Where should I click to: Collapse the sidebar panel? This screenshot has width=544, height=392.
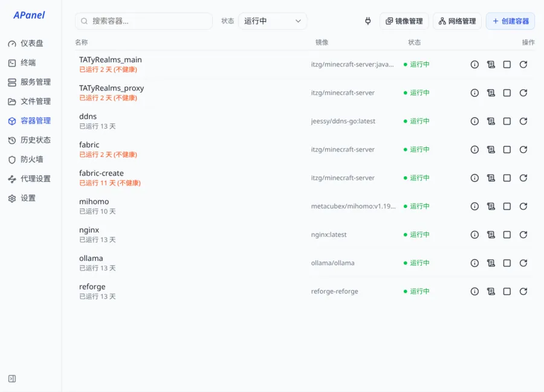pyautogui.click(x=12, y=379)
